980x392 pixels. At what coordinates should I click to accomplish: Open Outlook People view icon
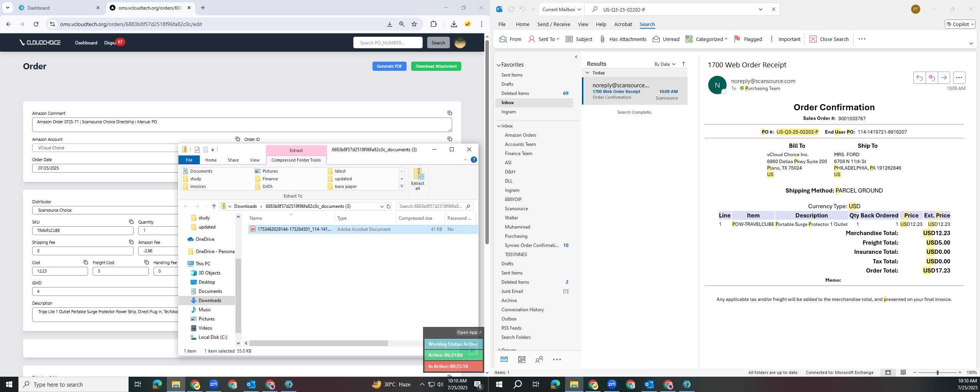pyautogui.click(x=539, y=359)
